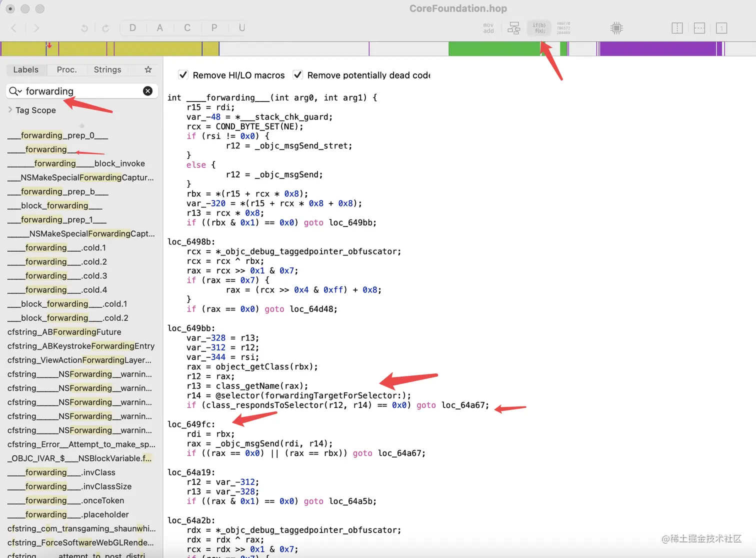Switch to hexadecimal view mode
Screen dimensions: 756x558
563,28
